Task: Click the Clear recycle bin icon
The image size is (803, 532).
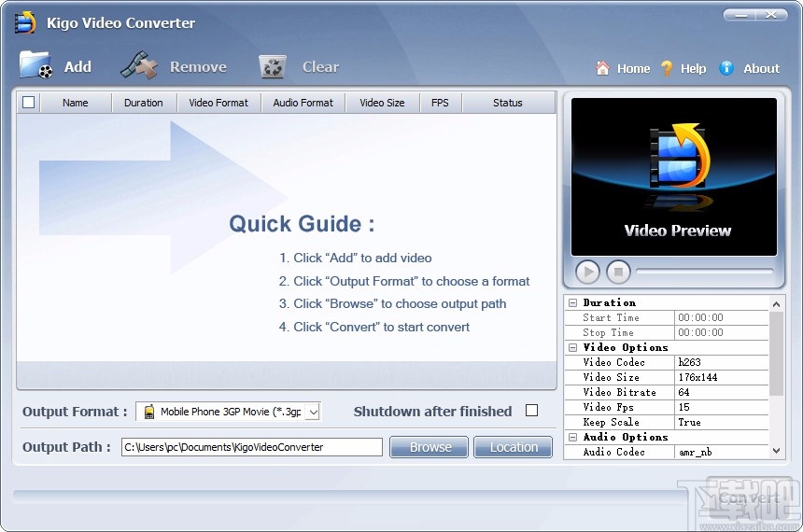Action: pyautogui.click(x=273, y=66)
